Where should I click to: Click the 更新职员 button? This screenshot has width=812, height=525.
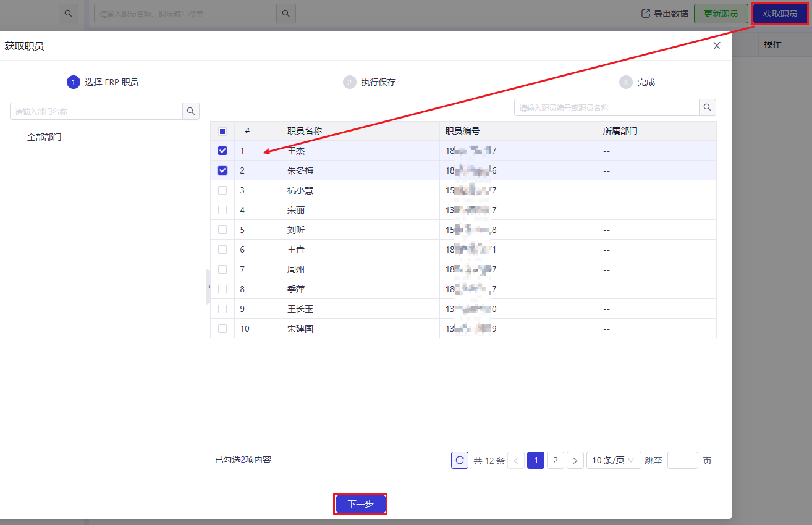[x=721, y=14]
